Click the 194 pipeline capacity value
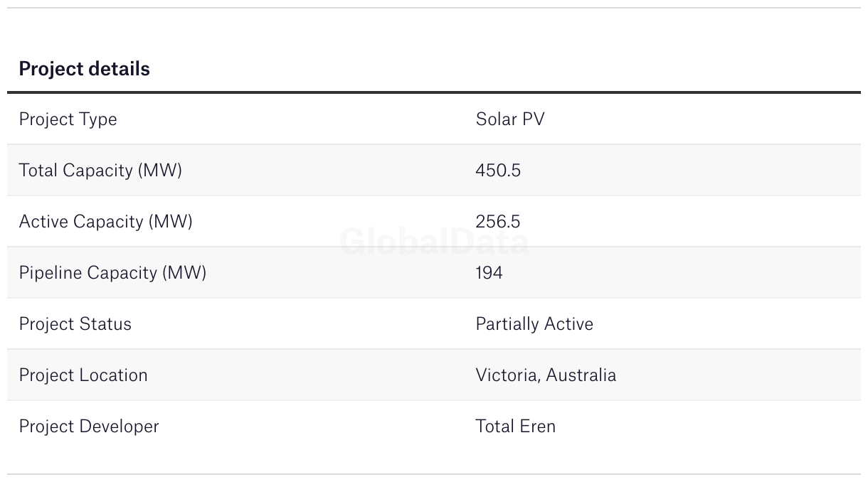The height and width of the screenshot is (482, 868). (489, 273)
